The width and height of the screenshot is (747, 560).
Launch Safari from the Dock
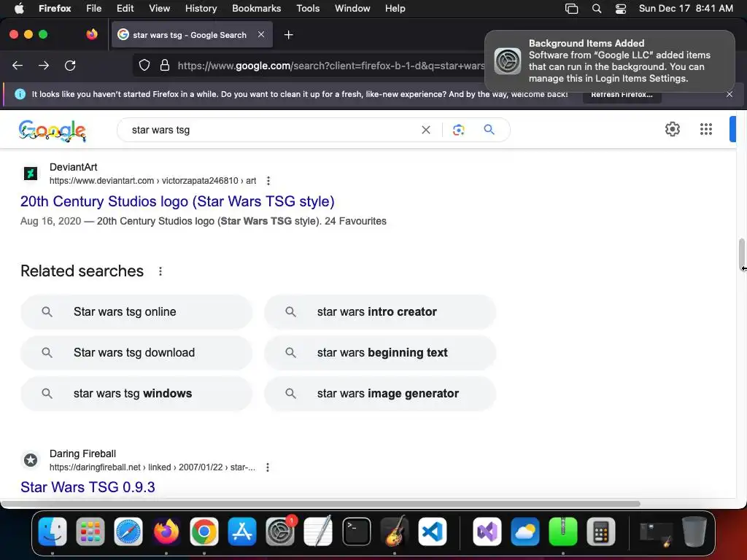[128, 532]
